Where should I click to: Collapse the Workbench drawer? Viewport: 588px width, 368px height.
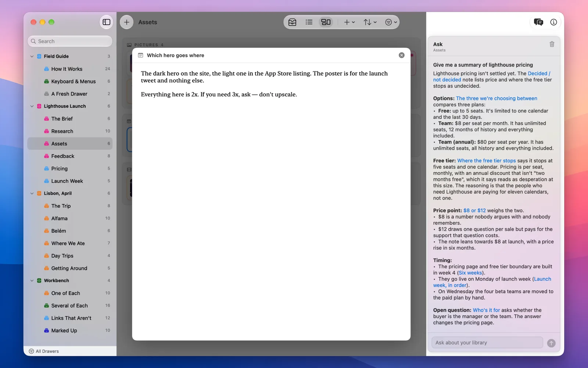(32, 280)
